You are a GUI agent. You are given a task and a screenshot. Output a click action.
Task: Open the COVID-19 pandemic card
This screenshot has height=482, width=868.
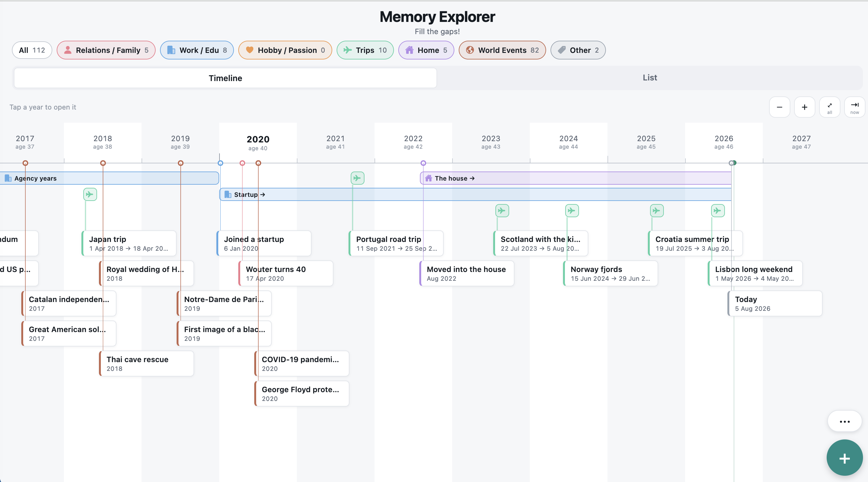(x=302, y=363)
